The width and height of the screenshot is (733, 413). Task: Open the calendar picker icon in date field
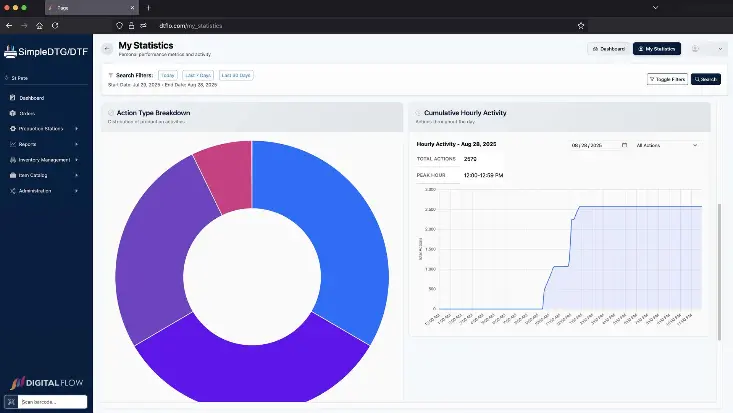[624, 145]
